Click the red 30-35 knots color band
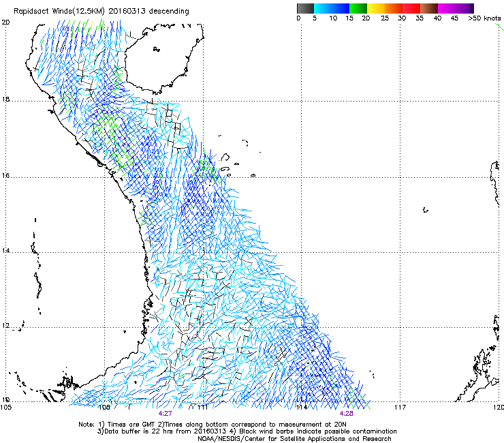This screenshot has width=504, height=443. (x=411, y=8)
